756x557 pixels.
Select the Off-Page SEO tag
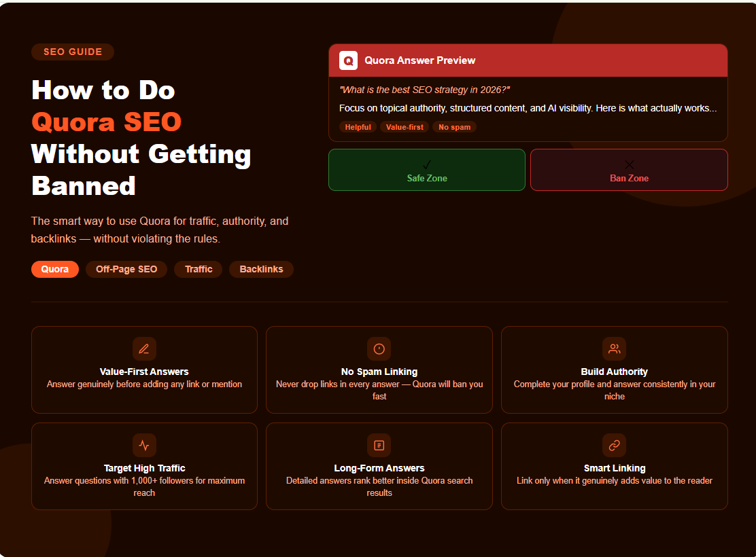click(x=126, y=269)
